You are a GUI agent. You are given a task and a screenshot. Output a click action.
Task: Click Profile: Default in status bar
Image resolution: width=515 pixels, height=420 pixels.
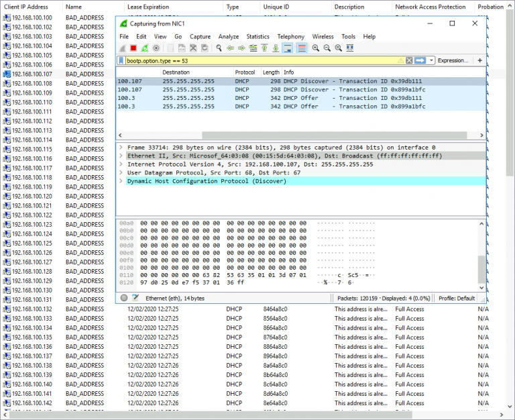[x=457, y=299]
